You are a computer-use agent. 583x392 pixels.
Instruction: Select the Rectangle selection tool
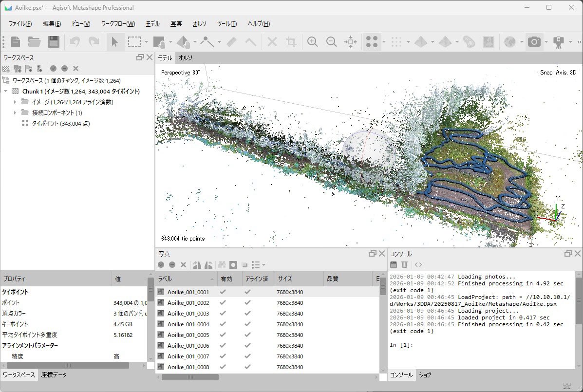tap(134, 41)
